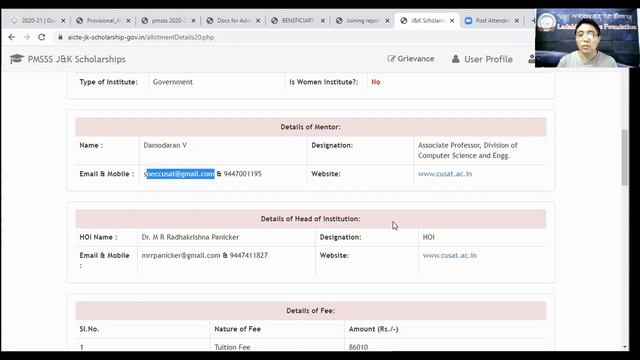The width and height of the screenshot is (640, 360).
Task: Click mentor name Damodaran V
Action: 165,145
